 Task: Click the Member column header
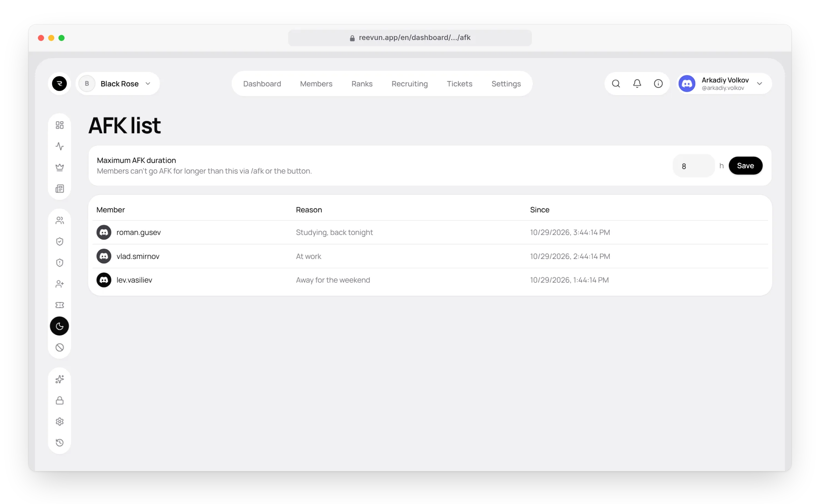(110, 210)
